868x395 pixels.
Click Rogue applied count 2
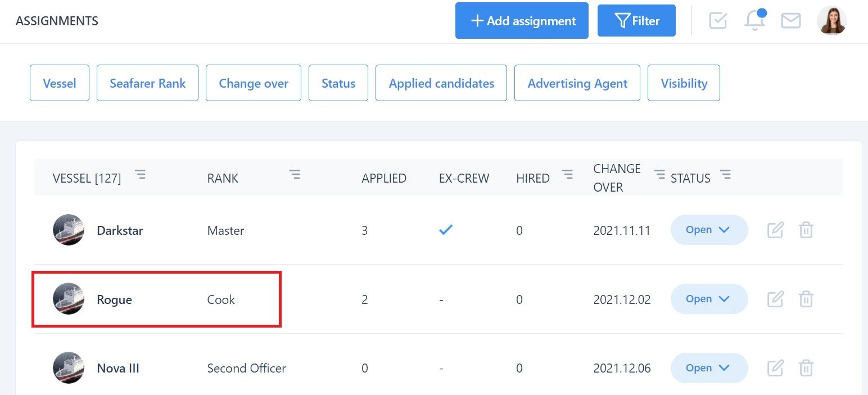(365, 299)
